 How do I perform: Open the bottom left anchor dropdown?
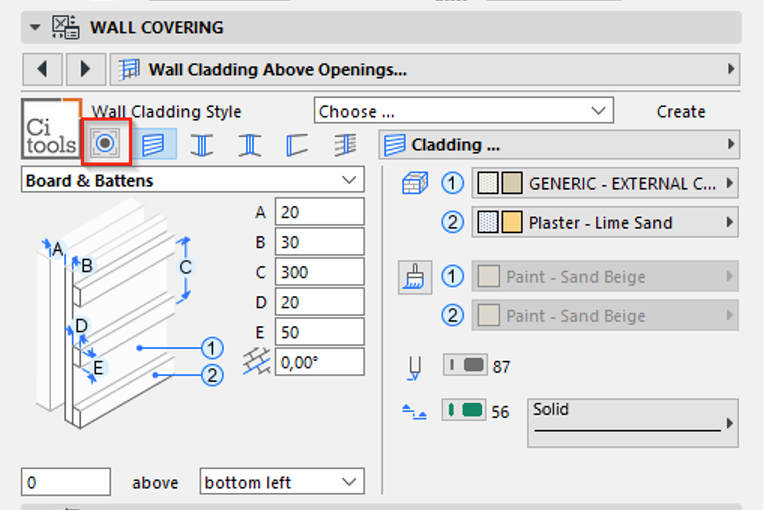[282, 482]
